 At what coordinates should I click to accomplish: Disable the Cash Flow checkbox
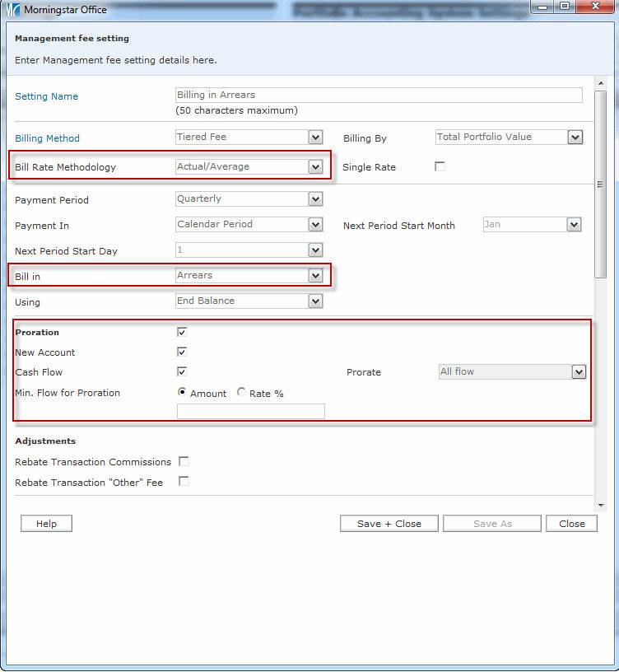coord(182,371)
